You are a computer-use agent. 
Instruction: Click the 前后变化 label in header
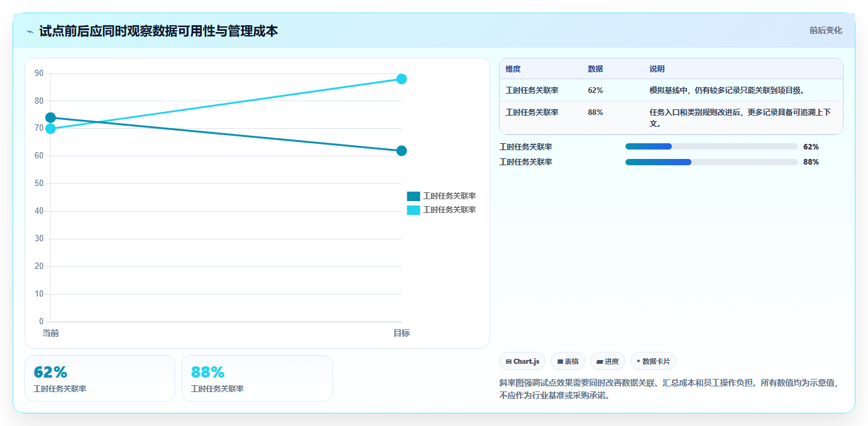[825, 30]
